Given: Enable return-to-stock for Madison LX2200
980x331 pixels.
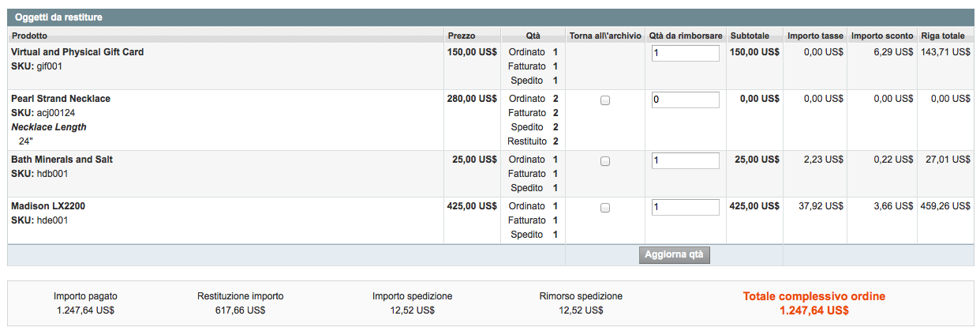Looking at the screenshot, I should tap(605, 208).
